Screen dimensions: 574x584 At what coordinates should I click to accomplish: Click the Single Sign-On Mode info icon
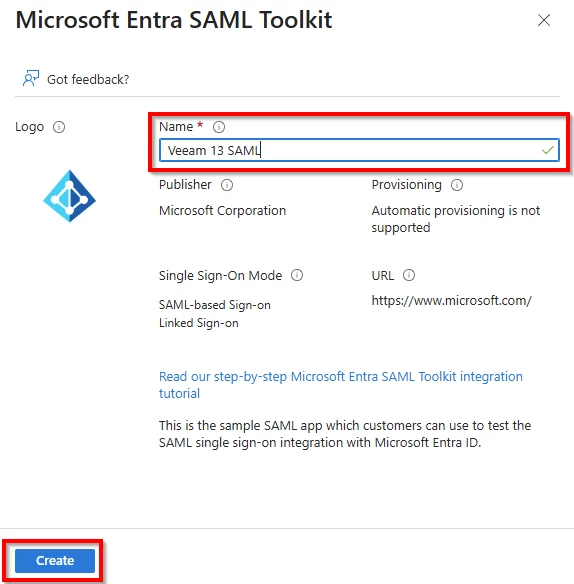(x=297, y=275)
